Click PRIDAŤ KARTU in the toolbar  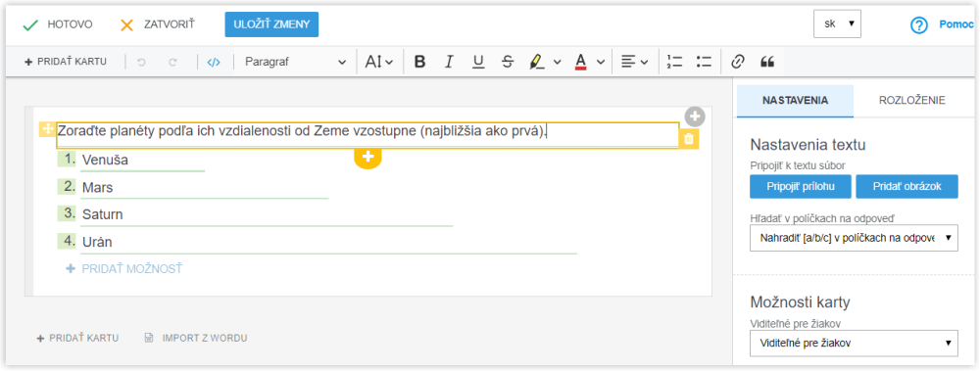coord(66,62)
